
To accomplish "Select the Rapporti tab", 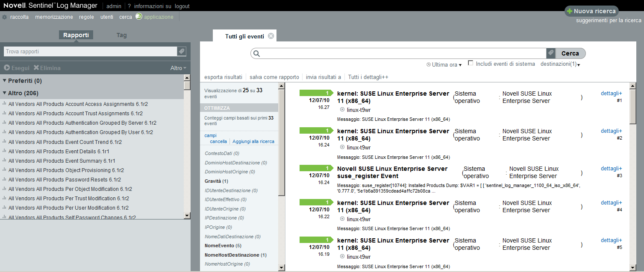I will 76,35.
